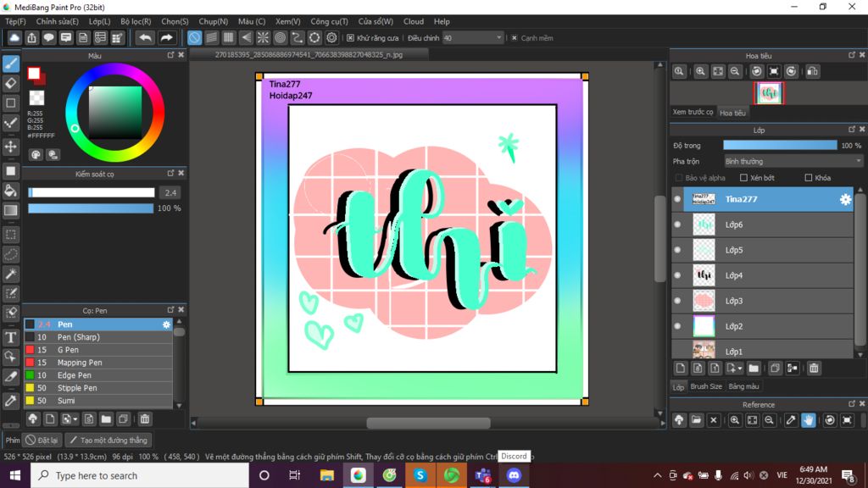Click the Undo arrow in toolbar
The height and width of the screenshot is (488, 868).
(x=145, y=37)
